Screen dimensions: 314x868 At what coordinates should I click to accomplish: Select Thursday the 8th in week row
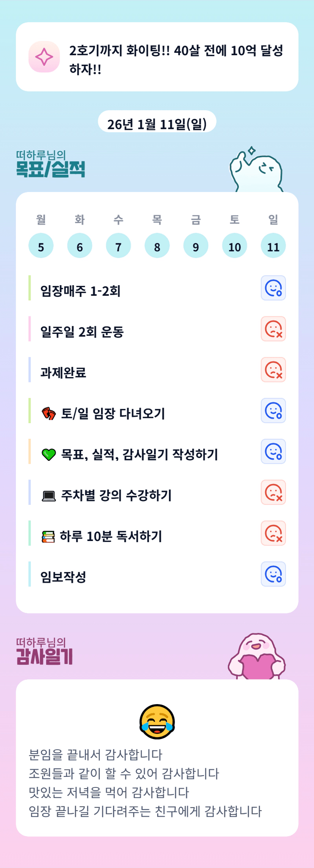[x=157, y=246]
